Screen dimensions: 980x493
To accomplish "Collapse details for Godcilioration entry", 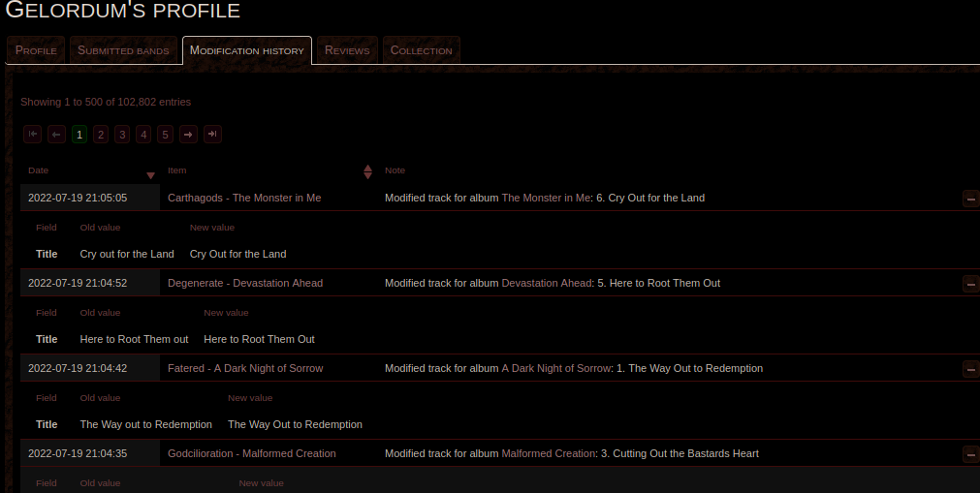I will [970, 454].
